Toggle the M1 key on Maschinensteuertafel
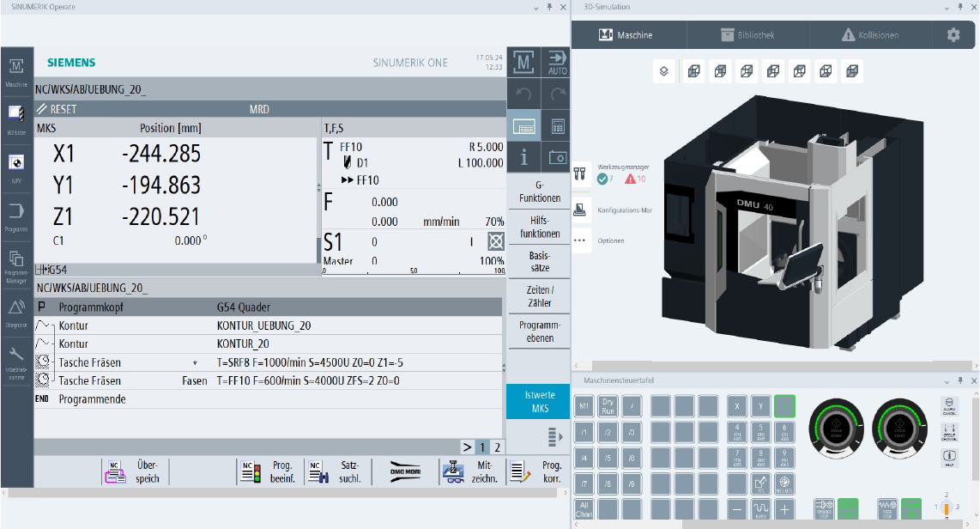 pos(584,406)
